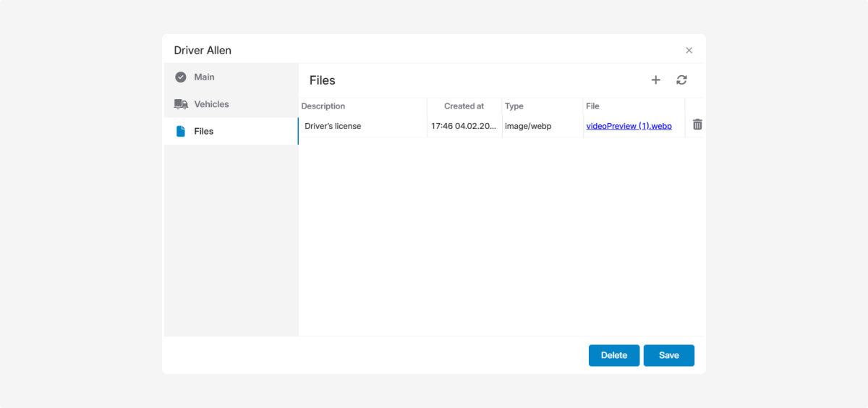Click the Type column header
Viewport: 868px width, 408px height.
pos(514,106)
